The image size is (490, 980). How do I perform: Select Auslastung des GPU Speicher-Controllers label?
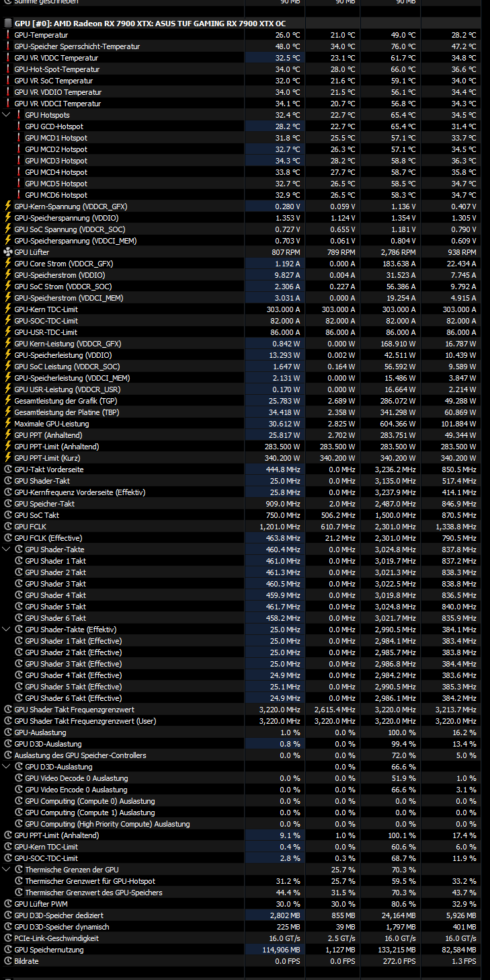80,755
